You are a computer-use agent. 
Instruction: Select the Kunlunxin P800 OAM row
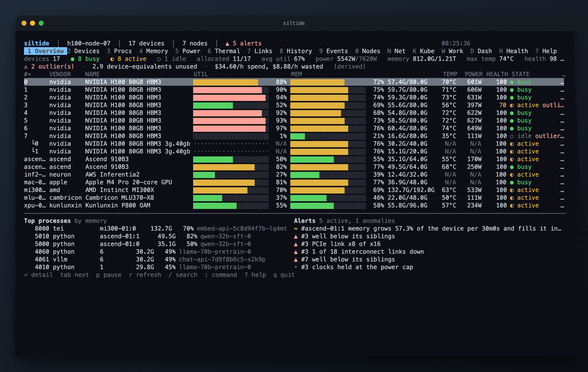[294, 205]
